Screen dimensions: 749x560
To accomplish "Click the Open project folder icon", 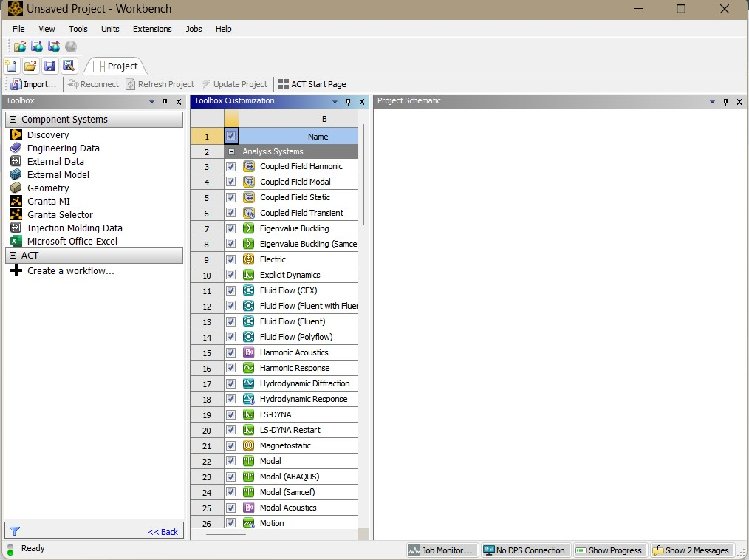I will click(30, 66).
